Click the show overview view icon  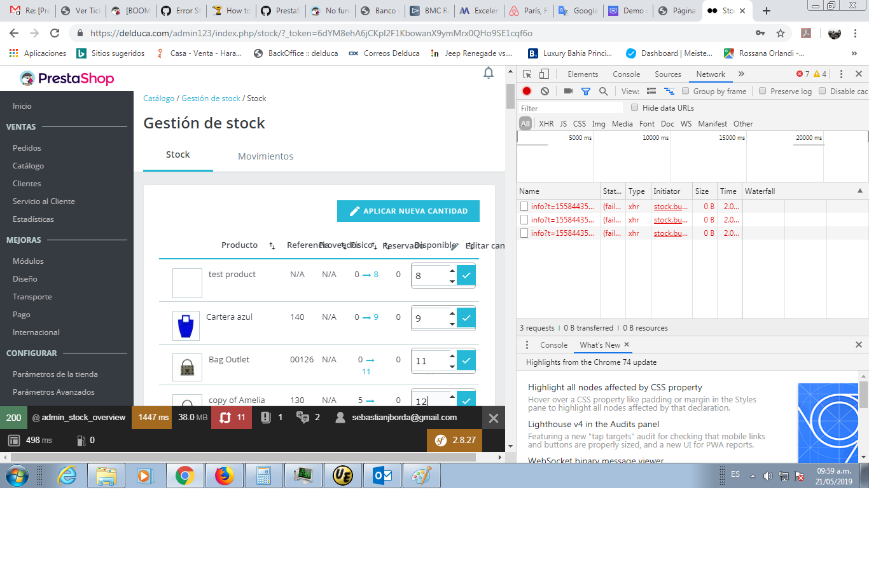tap(669, 91)
